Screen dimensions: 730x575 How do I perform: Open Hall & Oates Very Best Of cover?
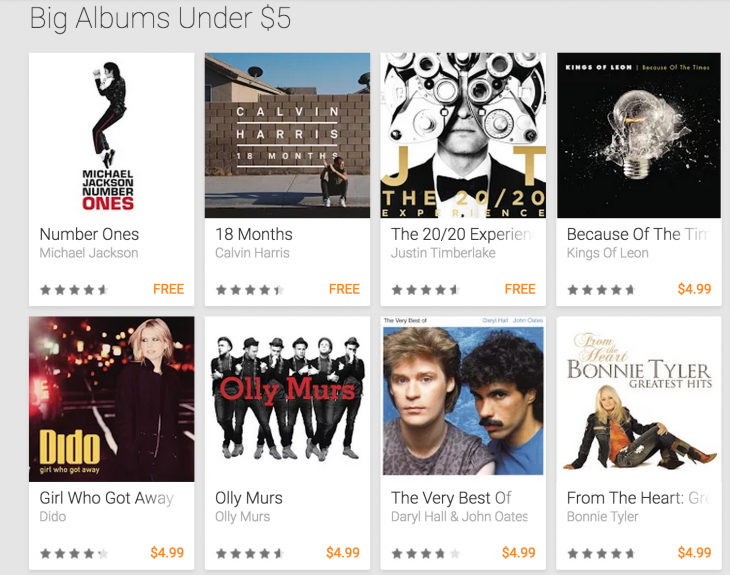tap(463, 399)
